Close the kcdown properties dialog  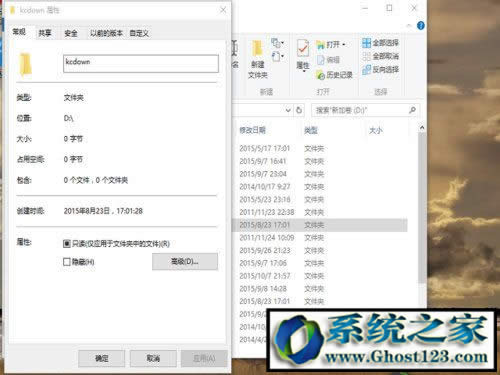[223, 10]
